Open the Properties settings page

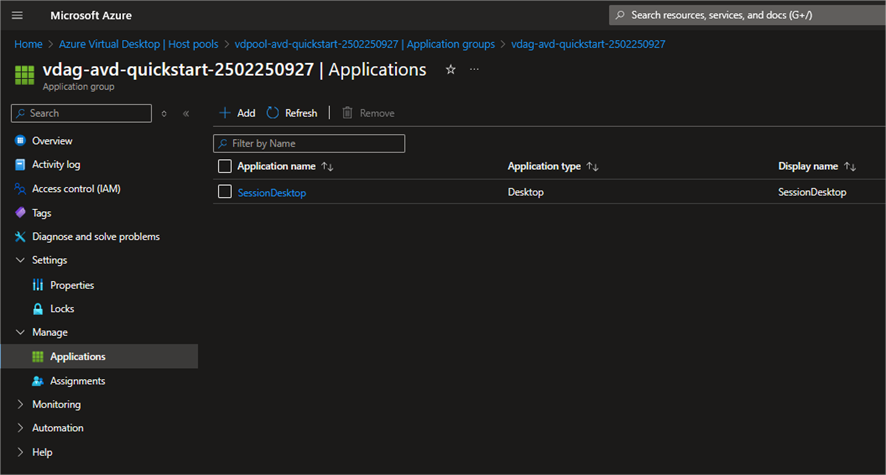click(x=72, y=285)
